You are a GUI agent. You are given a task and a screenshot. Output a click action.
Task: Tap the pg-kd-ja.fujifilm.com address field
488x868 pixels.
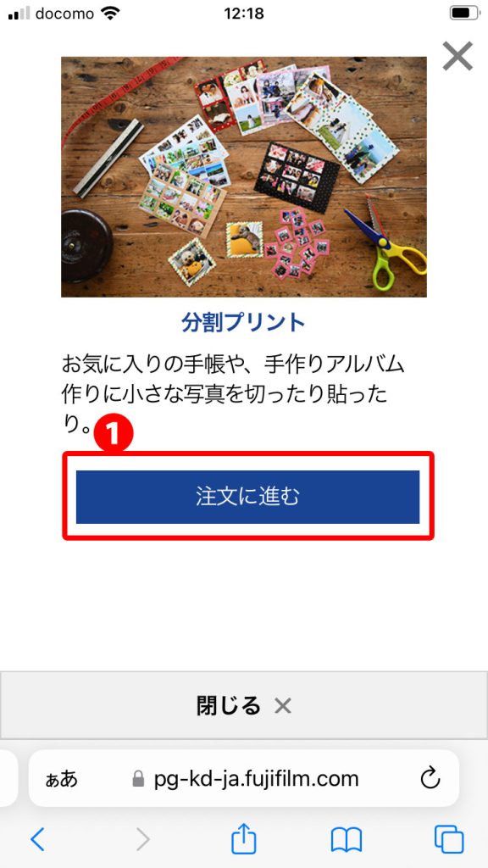click(243, 778)
